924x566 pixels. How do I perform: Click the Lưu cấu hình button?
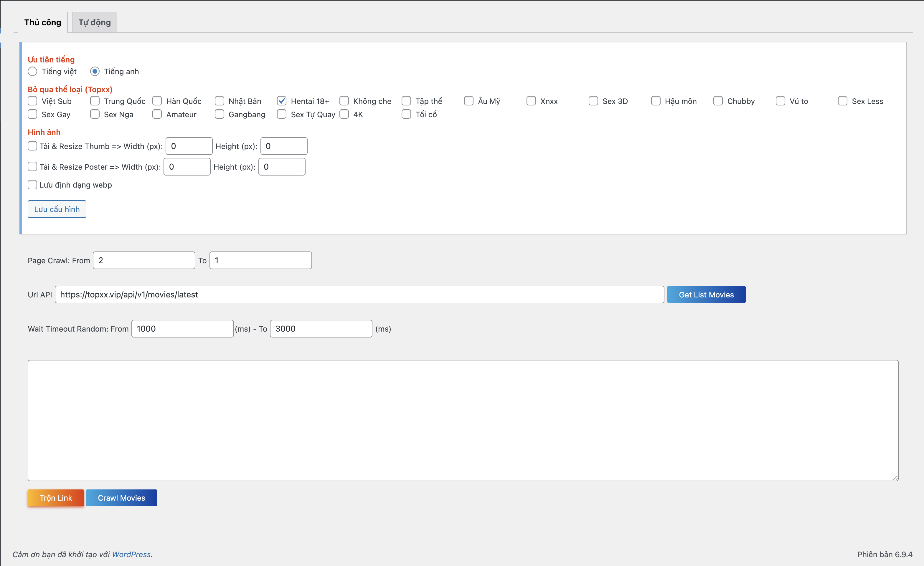(57, 209)
